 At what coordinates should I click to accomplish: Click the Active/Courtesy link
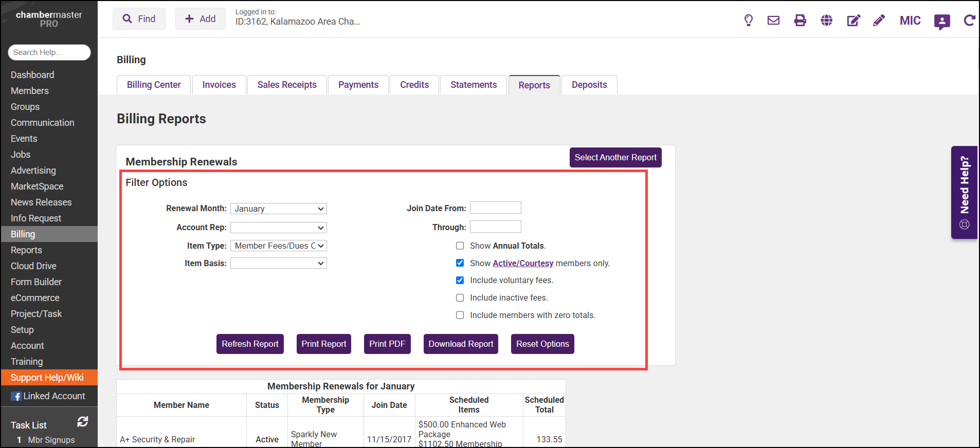tap(522, 264)
